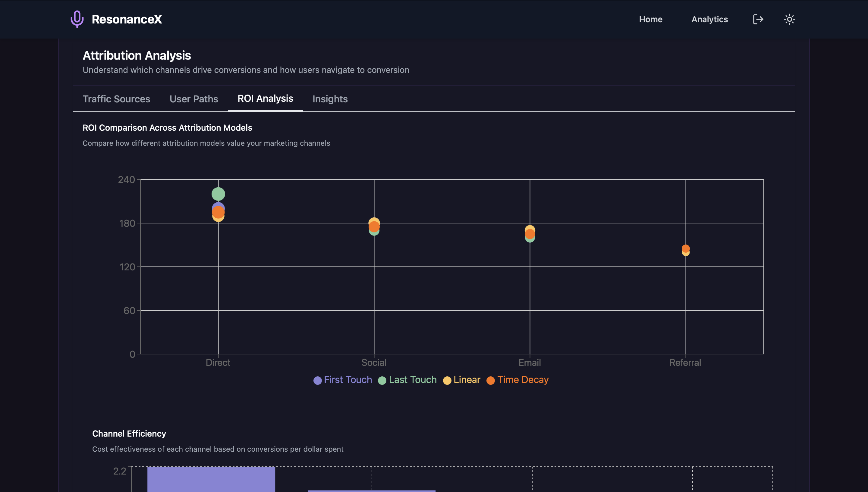Click the 180 y-axis value
Viewport: 868px width, 492px height.
click(127, 223)
